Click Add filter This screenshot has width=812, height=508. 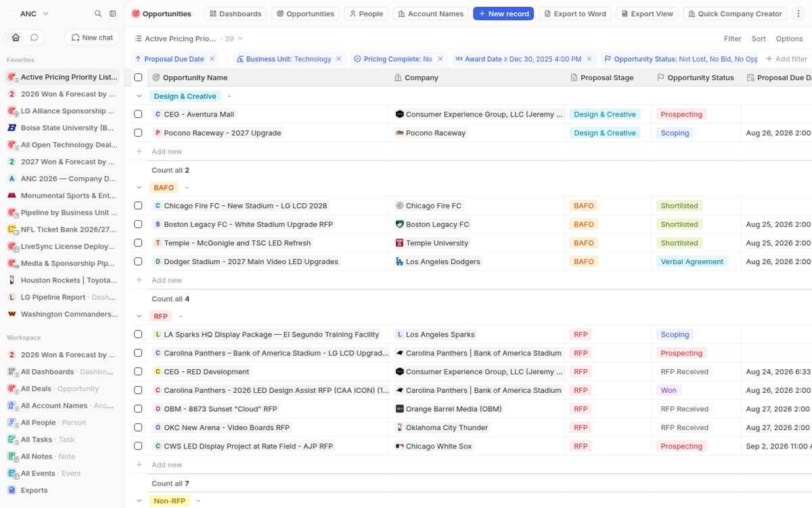click(x=786, y=59)
